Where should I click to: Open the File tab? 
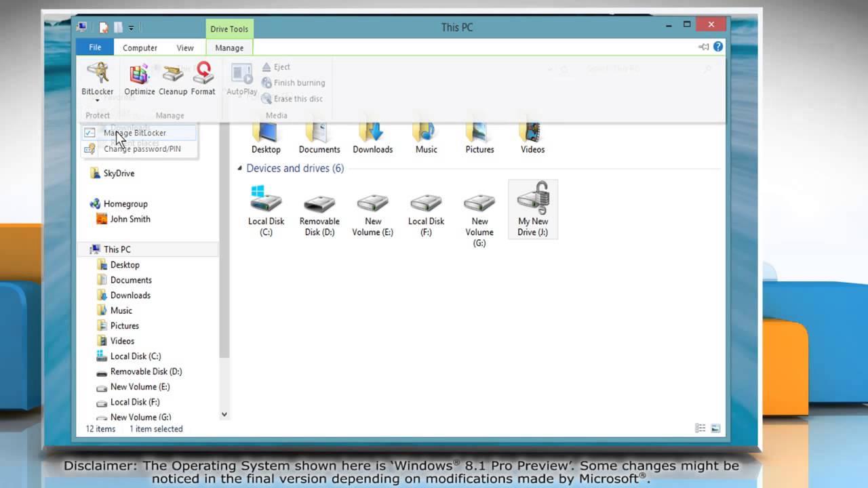point(95,47)
